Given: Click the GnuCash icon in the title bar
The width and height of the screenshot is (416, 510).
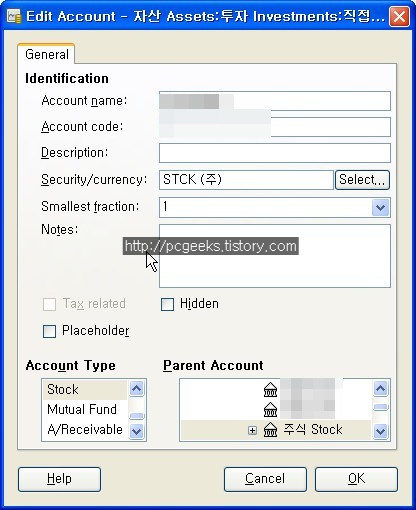Looking at the screenshot, I should (x=14, y=16).
